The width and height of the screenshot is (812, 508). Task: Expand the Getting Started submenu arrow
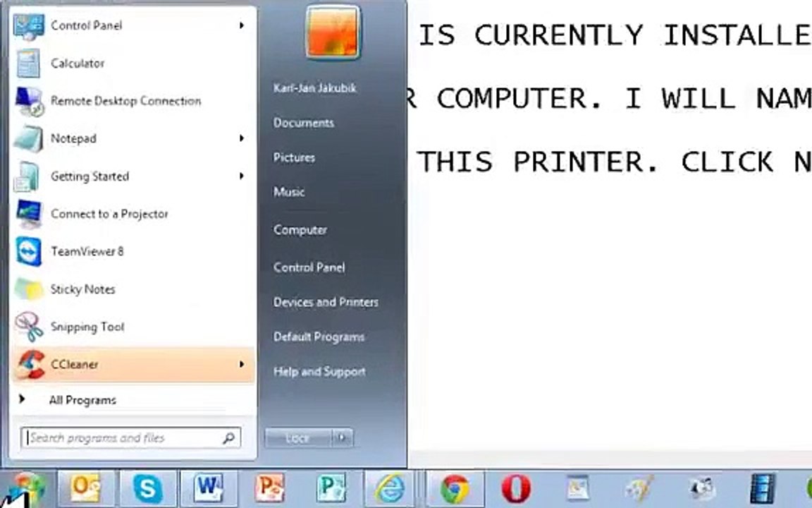(241, 176)
